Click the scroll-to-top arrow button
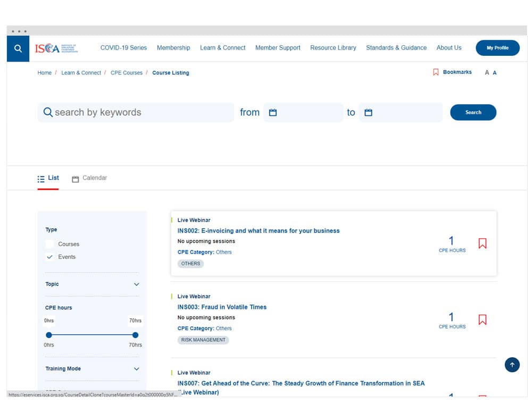This screenshot has width=532, height=420. [512, 365]
